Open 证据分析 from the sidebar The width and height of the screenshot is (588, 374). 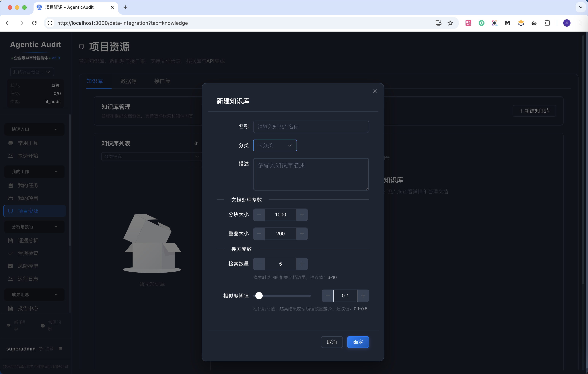click(11, 240)
